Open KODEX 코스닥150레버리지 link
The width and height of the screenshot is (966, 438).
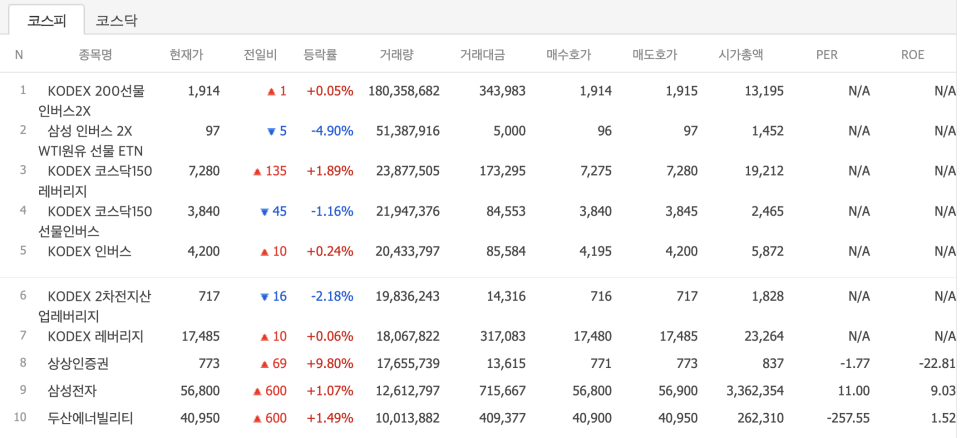95,181
